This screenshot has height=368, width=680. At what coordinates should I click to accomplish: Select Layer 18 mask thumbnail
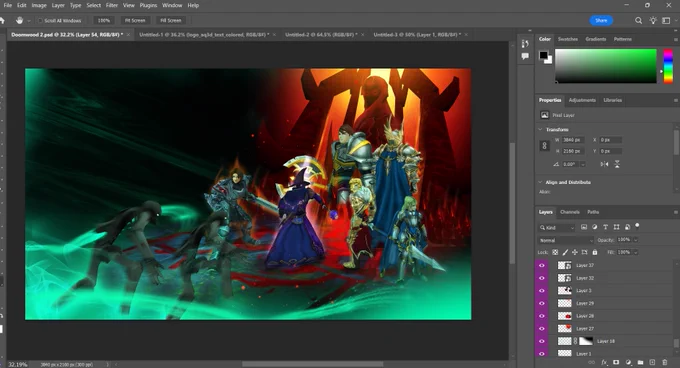pos(586,341)
